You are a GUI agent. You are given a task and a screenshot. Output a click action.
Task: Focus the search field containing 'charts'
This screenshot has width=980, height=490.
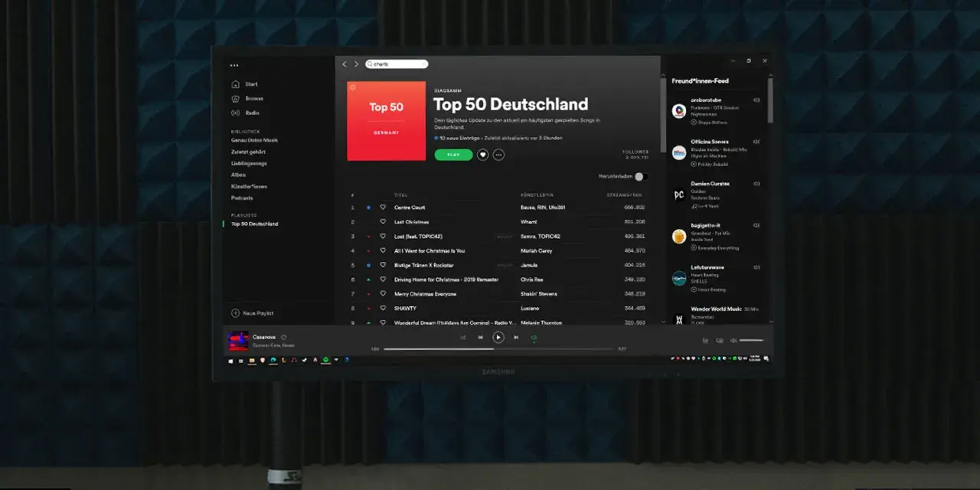click(397, 64)
